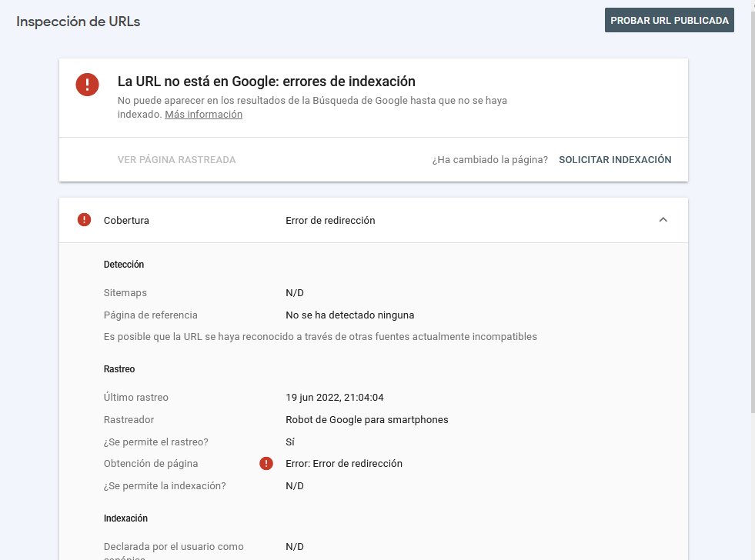Click the value No se ha detectado ninguna
Screen dimensions: 755x560
(350, 315)
